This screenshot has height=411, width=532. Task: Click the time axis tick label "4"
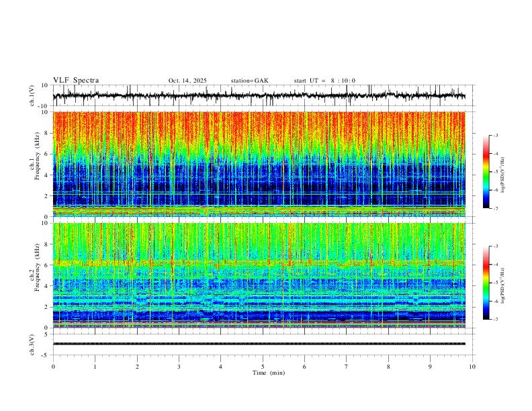220,367
